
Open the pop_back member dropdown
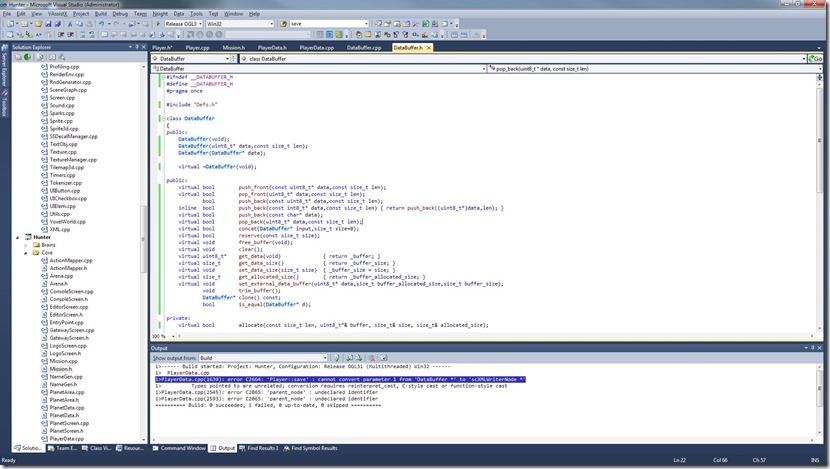[653, 69]
